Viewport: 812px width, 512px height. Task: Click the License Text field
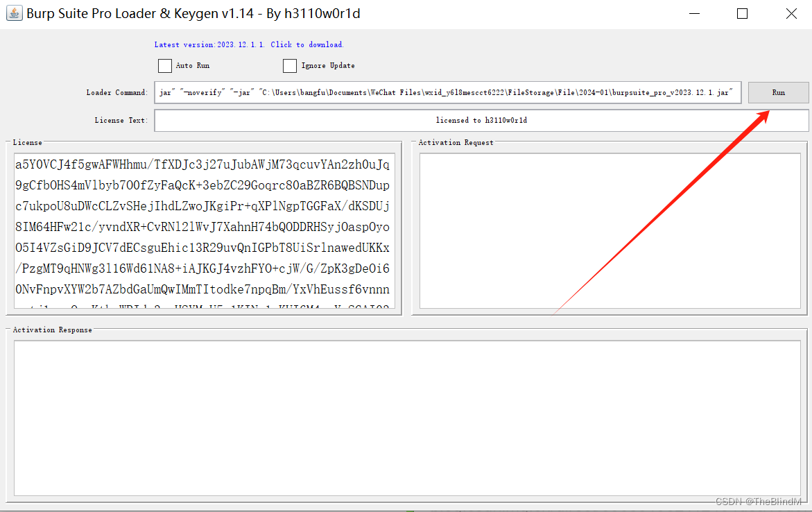pos(481,120)
